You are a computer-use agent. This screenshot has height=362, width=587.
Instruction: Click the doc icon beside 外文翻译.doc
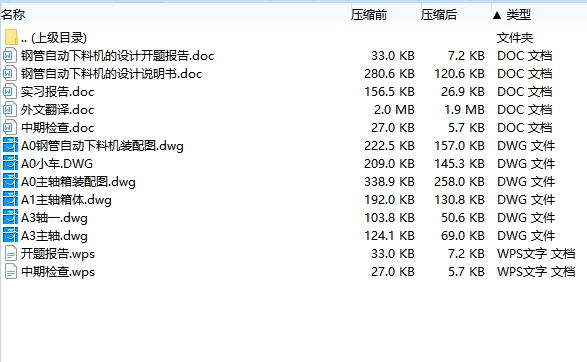tap(10, 110)
